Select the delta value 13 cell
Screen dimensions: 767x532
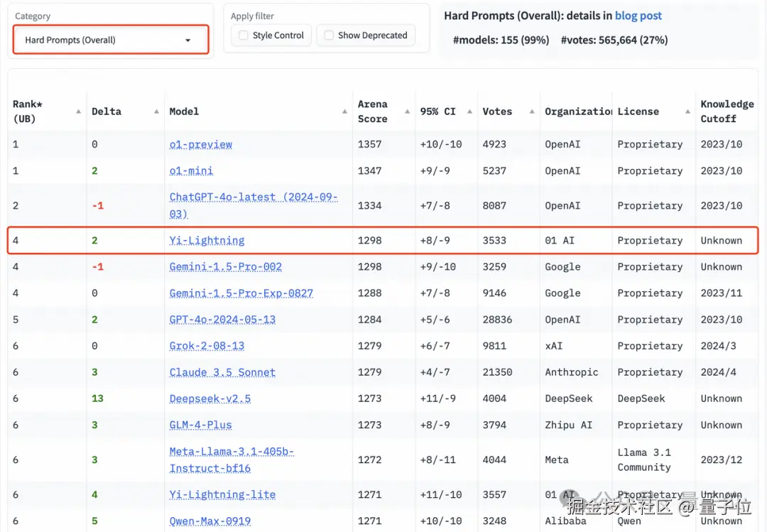97,399
